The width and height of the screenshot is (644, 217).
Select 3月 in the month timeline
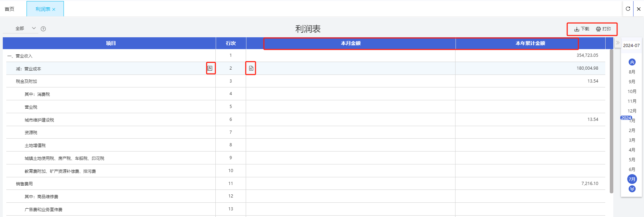[x=632, y=140]
